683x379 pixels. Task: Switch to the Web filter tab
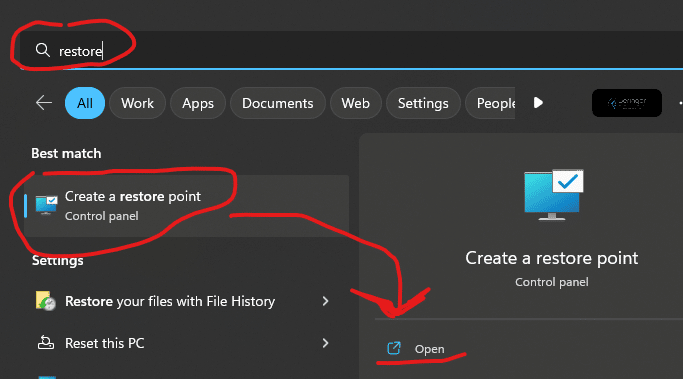tap(355, 103)
